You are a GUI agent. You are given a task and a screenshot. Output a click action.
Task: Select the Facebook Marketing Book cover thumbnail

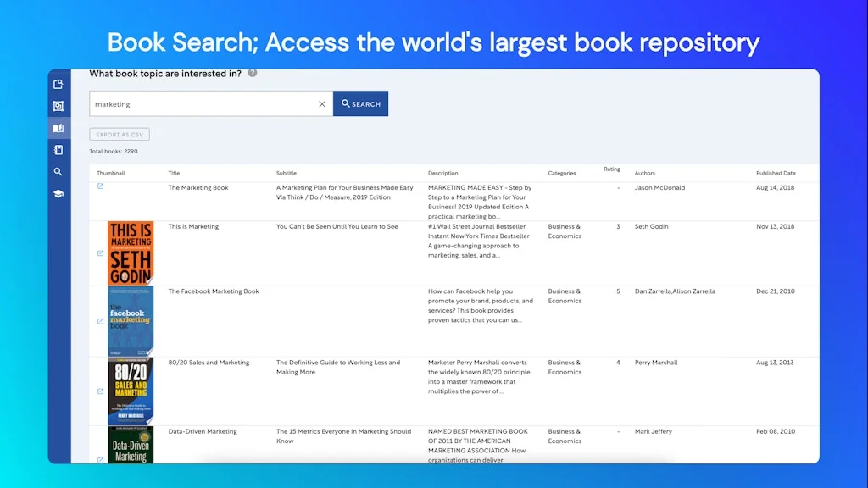(131, 321)
